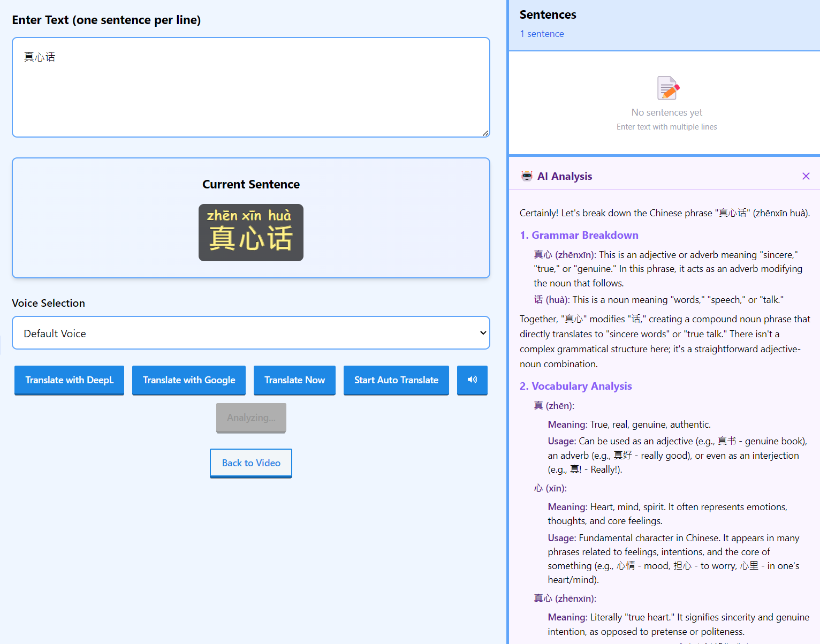Start Auto Translate mode
Screen dimensions: 820x644
click(x=396, y=380)
